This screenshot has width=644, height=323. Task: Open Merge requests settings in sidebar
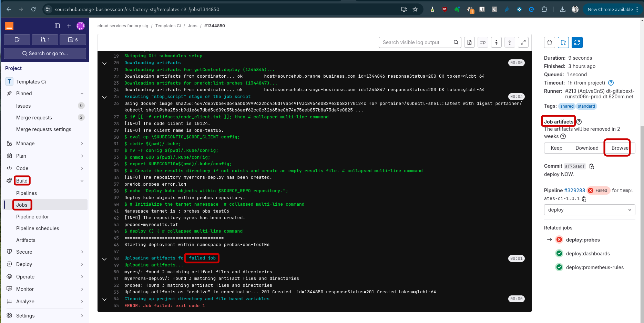click(45, 129)
